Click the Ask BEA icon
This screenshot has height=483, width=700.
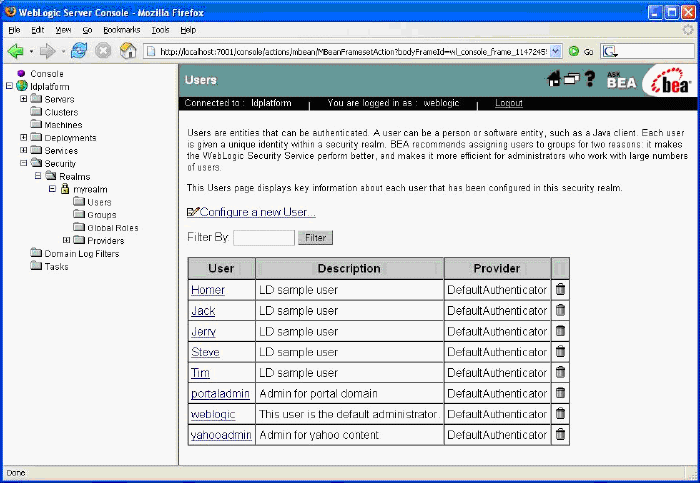click(621, 80)
